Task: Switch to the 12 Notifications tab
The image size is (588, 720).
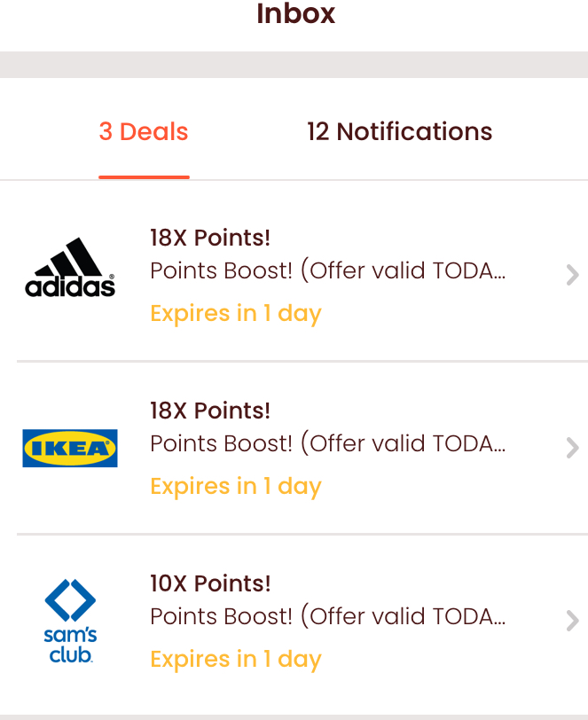Action: pos(400,132)
